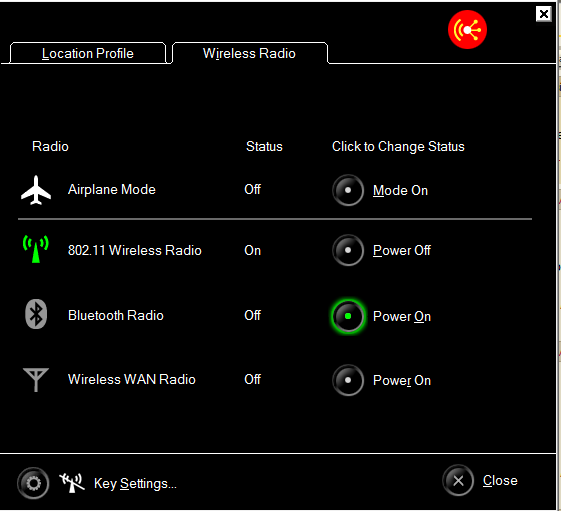The width and height of the screenshot is (561, 511).
Task: Click the Wireless WAN Radio label
Action: point(132,379)
